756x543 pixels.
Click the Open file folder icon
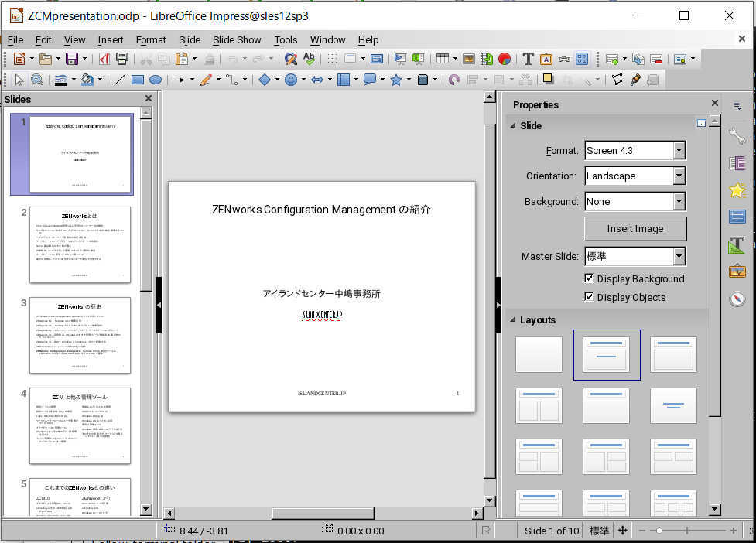[46, 59]
